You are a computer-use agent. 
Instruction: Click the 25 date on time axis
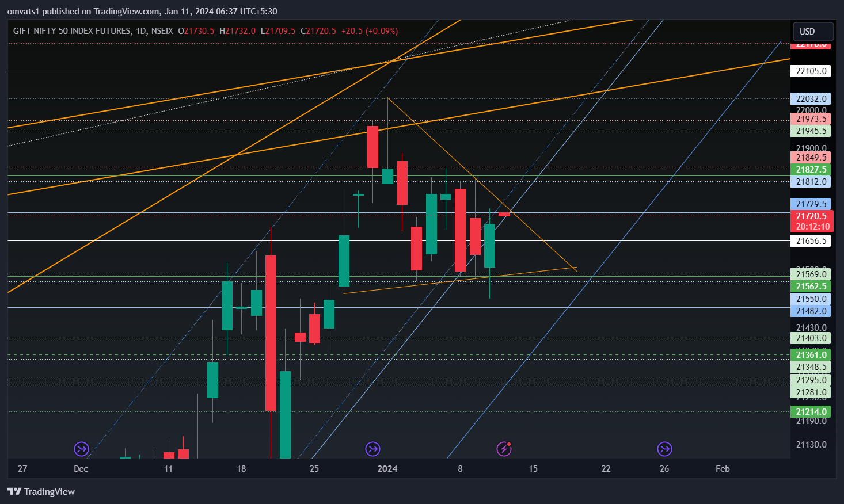click(x=314, y=469)
